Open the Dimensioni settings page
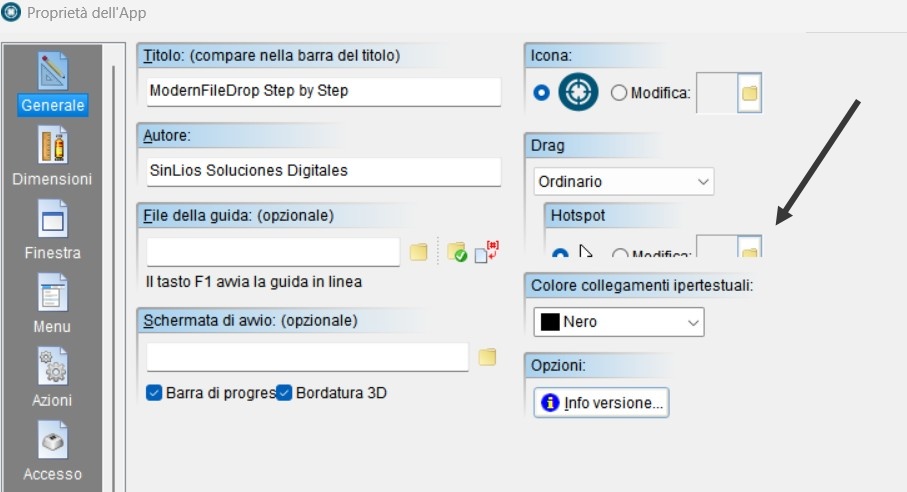 click(x=52, y=157)
